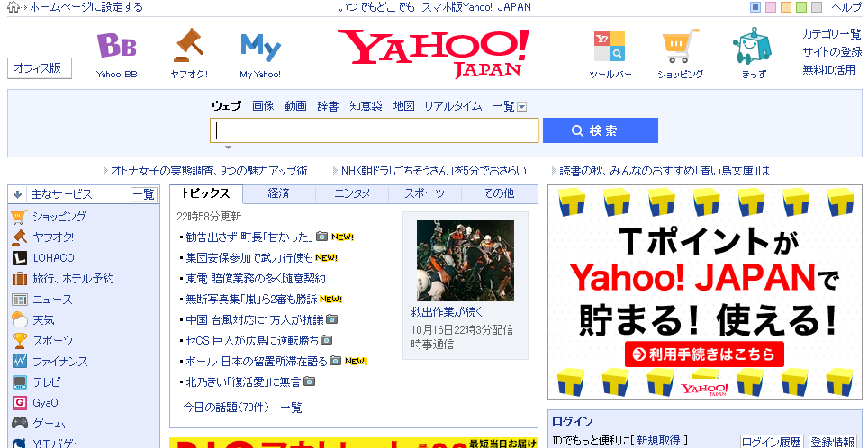Open the 新規取得 ID link
Image resolution: width=868 pixels, height=448 pixels.
coord(657,441)
